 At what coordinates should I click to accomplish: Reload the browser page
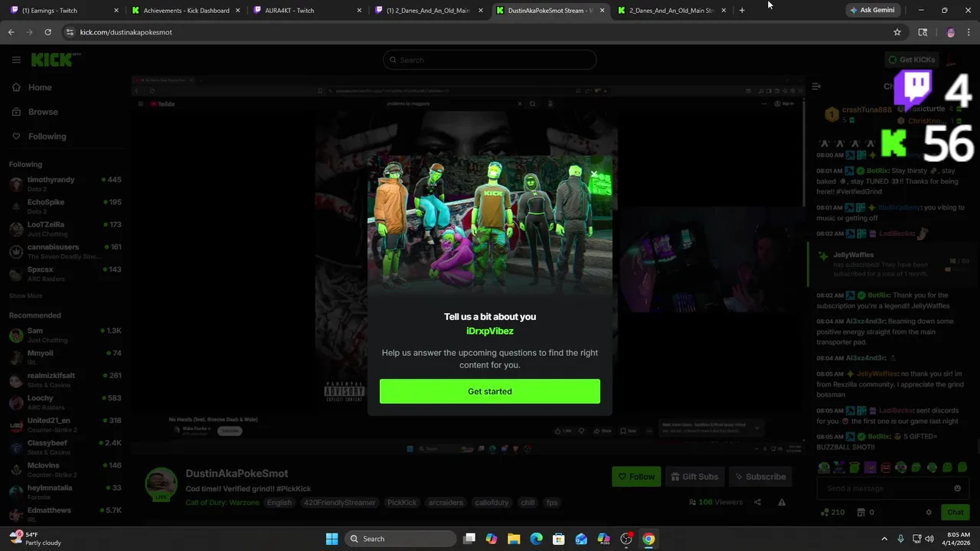pyautogui.click(x=47, y=32)
